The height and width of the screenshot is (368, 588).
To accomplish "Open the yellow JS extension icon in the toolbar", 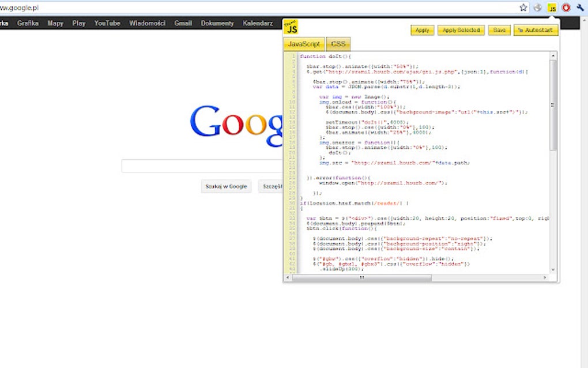I will (552, 7).
